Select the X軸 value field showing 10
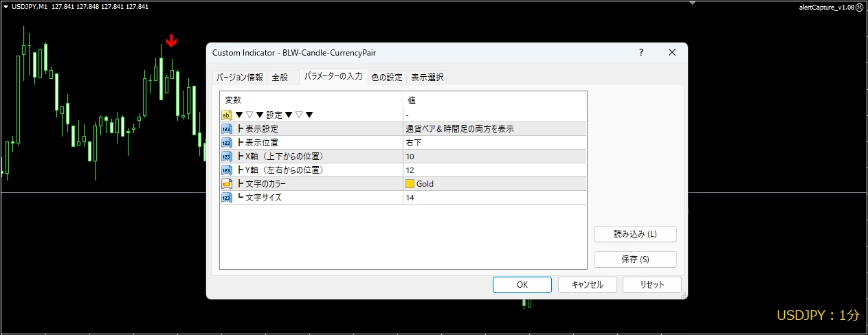 tap(494, 157)
